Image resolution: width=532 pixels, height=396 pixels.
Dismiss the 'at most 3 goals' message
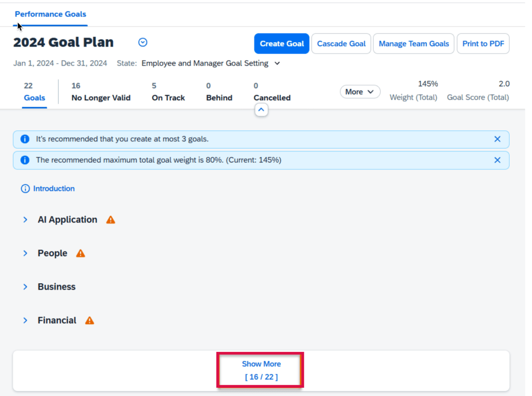[497, 139]
